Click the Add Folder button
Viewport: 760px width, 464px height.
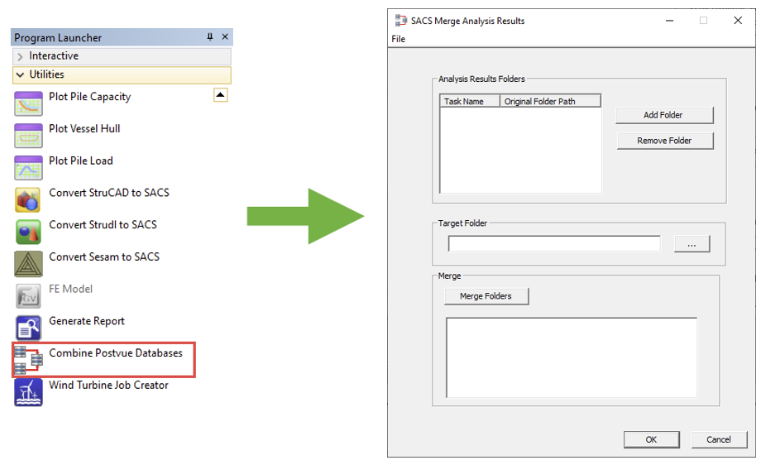[664, 115]
